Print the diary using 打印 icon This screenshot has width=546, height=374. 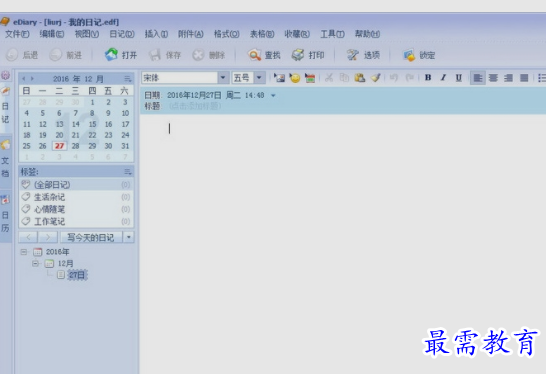point(308,55)
